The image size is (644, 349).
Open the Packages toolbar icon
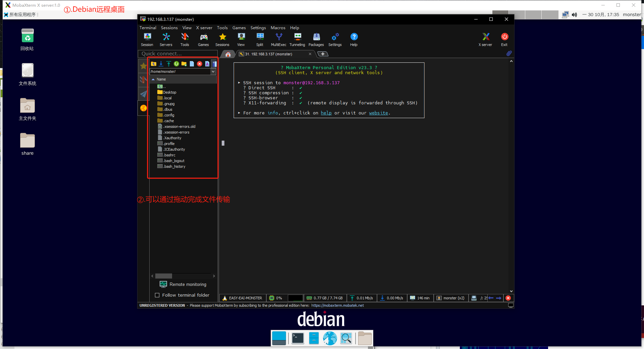pos(316,39)
